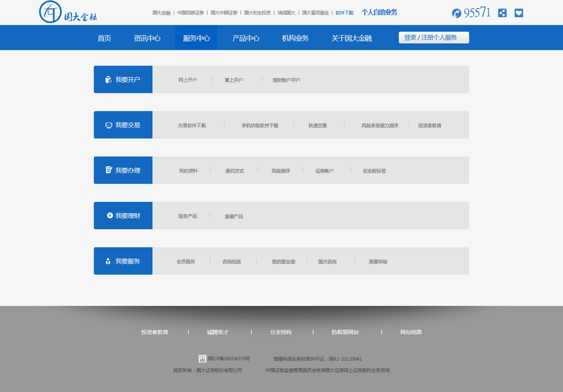The width and height of the screenshot is (563, 392).
Task: Open the footer 诚聘英才 link
Action: pyautogui.click(x=217, y=332)
